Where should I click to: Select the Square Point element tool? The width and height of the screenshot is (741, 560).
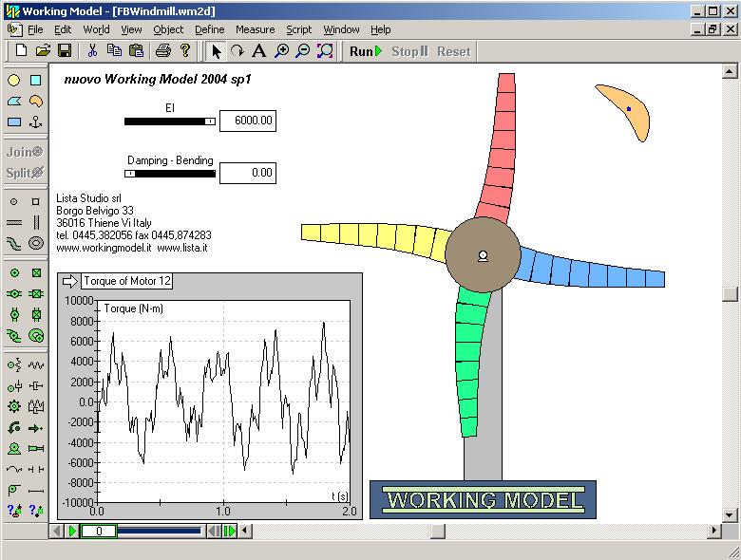(36, 201)
